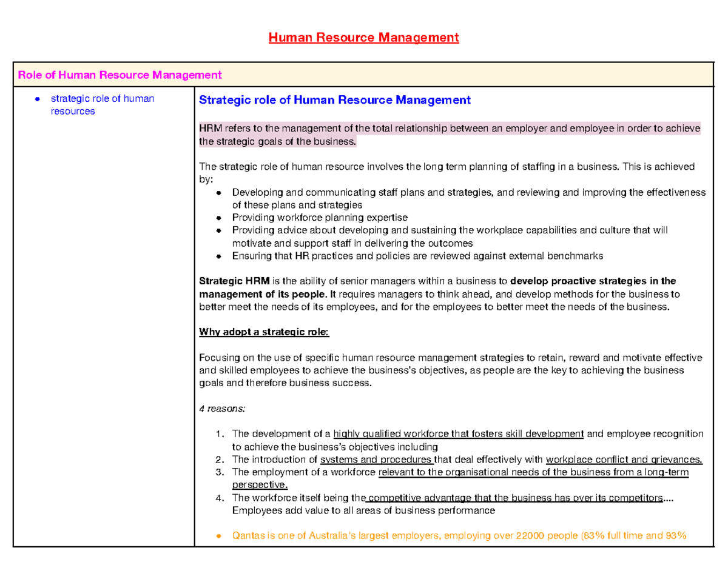Click the bold 'Strategic HRM' term
This screenshot has width=728, height=562.
[234, 281]
